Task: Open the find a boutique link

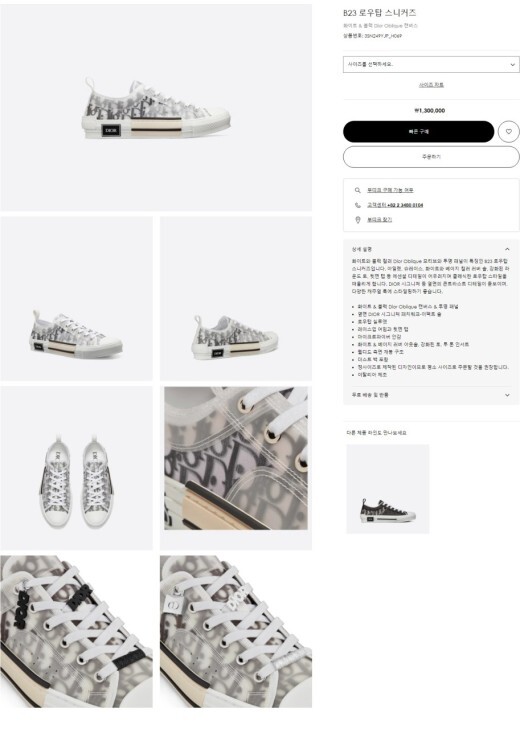Action: (x=380, y=220)
